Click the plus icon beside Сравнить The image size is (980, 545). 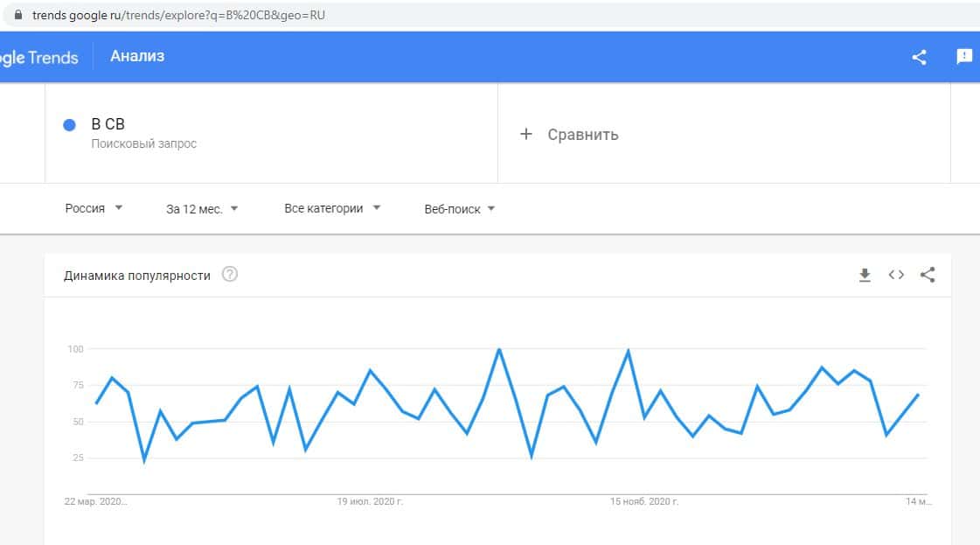[525, 134]
